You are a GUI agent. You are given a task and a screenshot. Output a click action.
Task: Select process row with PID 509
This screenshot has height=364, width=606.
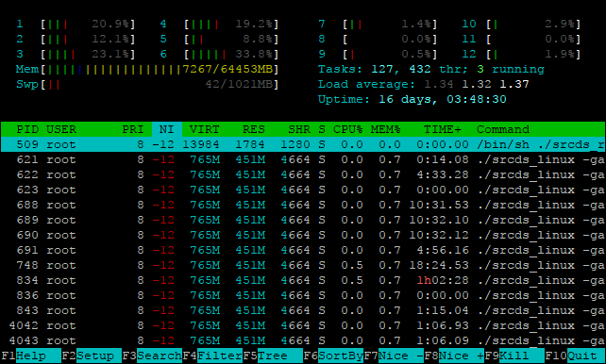point(303,144)
